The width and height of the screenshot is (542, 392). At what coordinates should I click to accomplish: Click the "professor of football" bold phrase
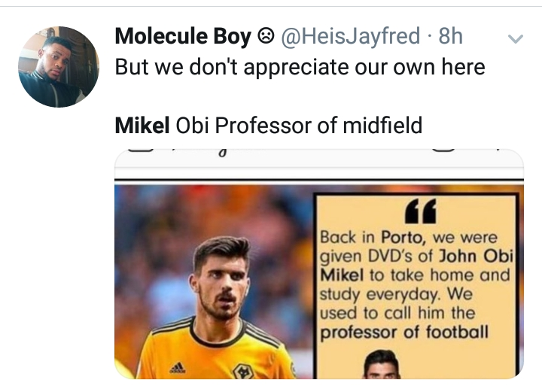tap(403, 331)
